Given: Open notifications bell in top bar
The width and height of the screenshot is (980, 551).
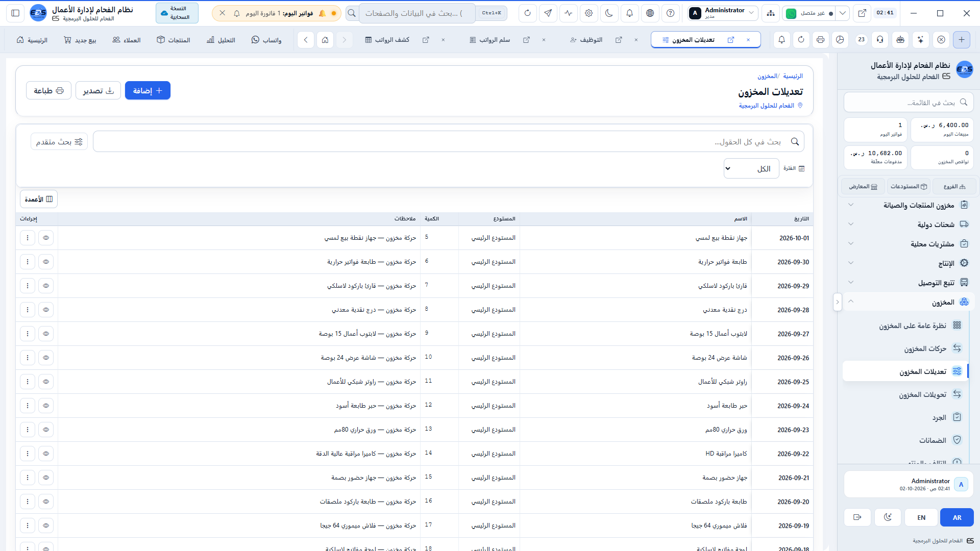Looking at the screenshot, I should 629,13.
